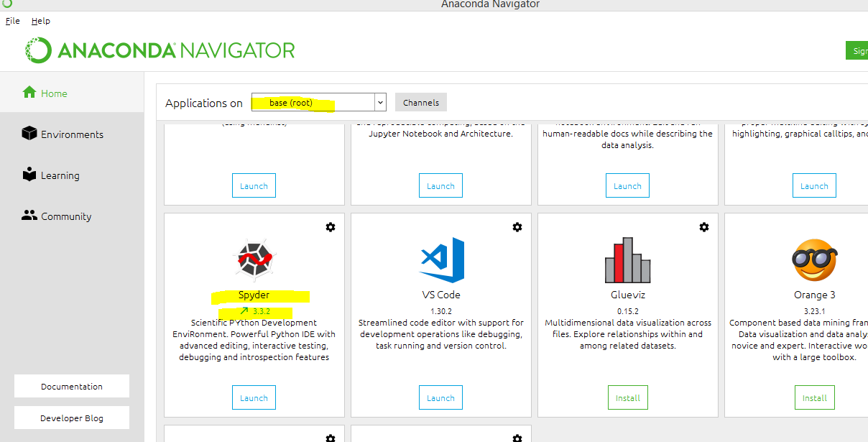Click the Anaconda Navigator logo
868x442 pixels.
160,50
